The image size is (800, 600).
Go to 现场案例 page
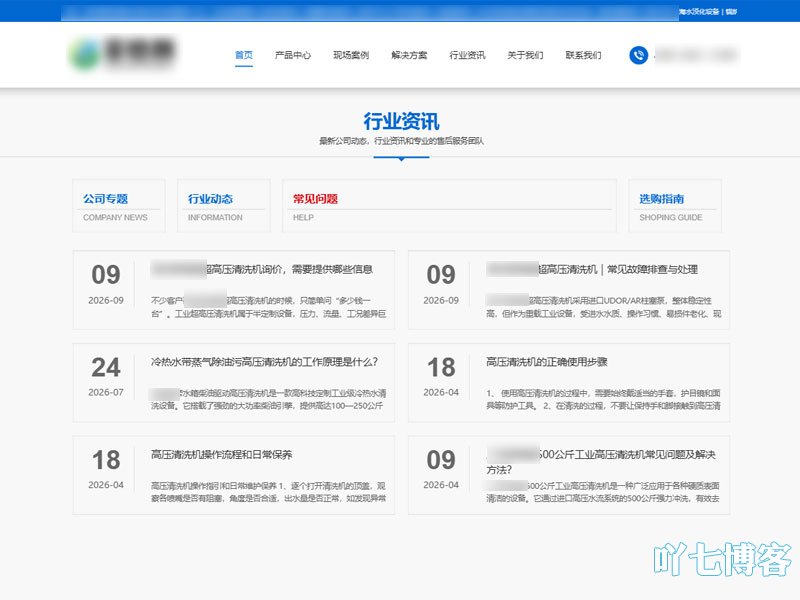tap(351, 55)
